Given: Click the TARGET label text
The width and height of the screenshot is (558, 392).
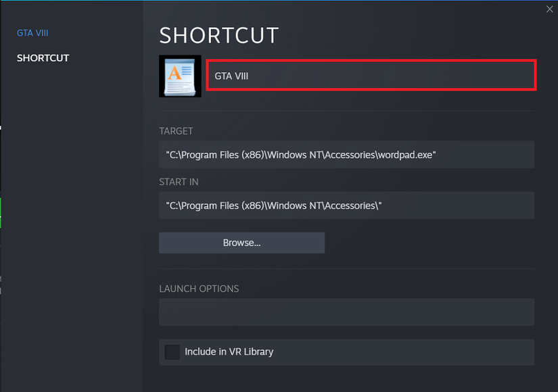Looking at the screenshot, I should tap(176, 131).
